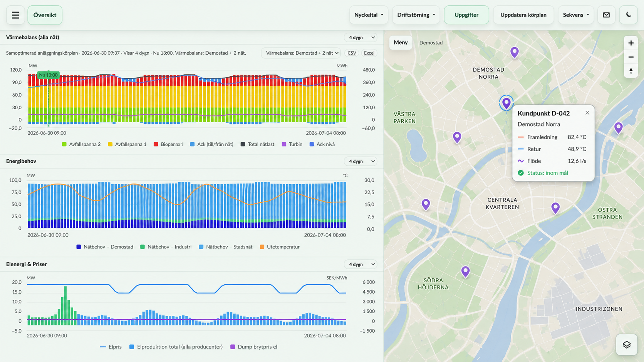The width and height of the screenshot is (644, 362).
Task: Reset map compass orientation
Action: pyautogui.click(x=631, y=71)
